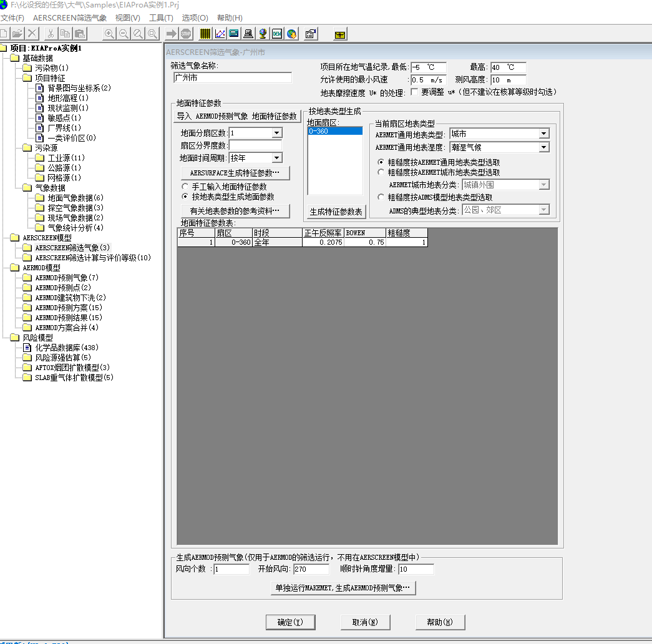Click the third magnifier zoom reset icon

[x=138, y=34]
